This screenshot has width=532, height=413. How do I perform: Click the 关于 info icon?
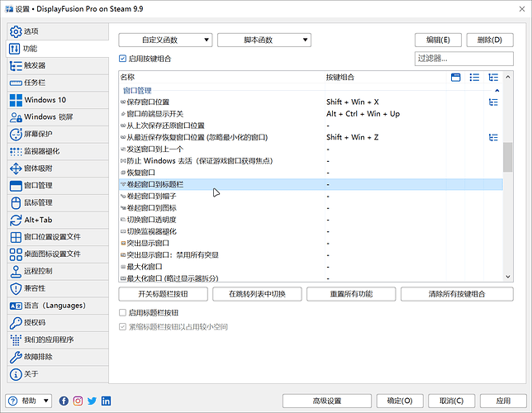pos(16,374)
